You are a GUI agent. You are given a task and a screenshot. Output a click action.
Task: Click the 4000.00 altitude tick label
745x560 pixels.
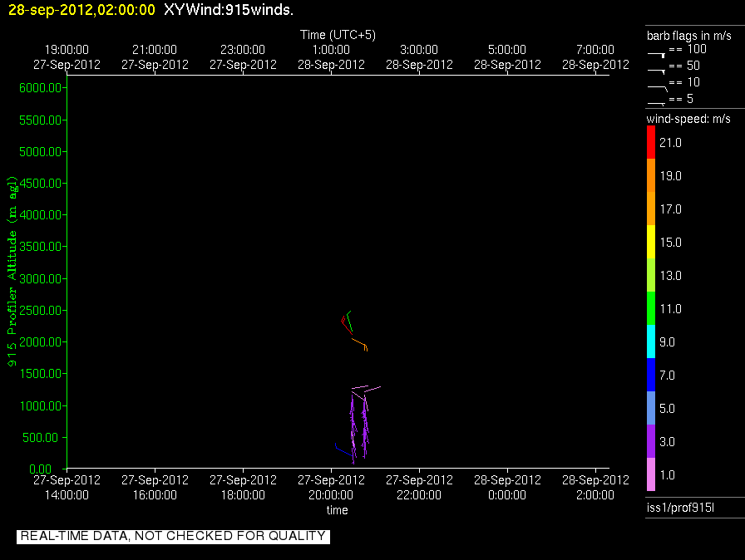tap(41, 215)
